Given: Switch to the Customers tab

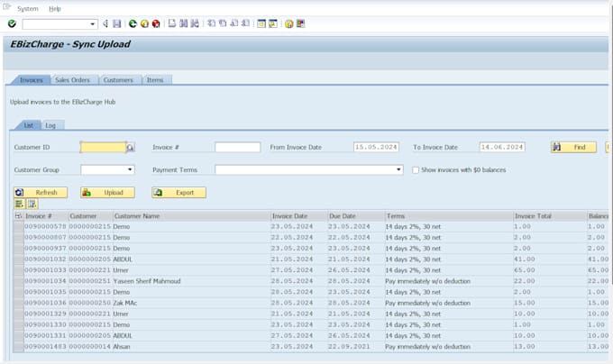Looking at the screenshot, I should [x=118, y=80].
